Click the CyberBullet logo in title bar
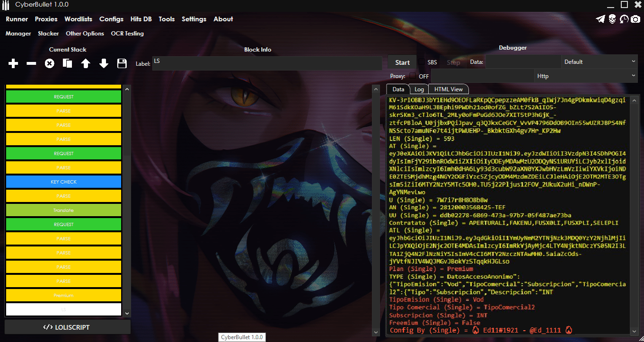The height and width of the screenshot is (342, 644). [x=6, y=5]
